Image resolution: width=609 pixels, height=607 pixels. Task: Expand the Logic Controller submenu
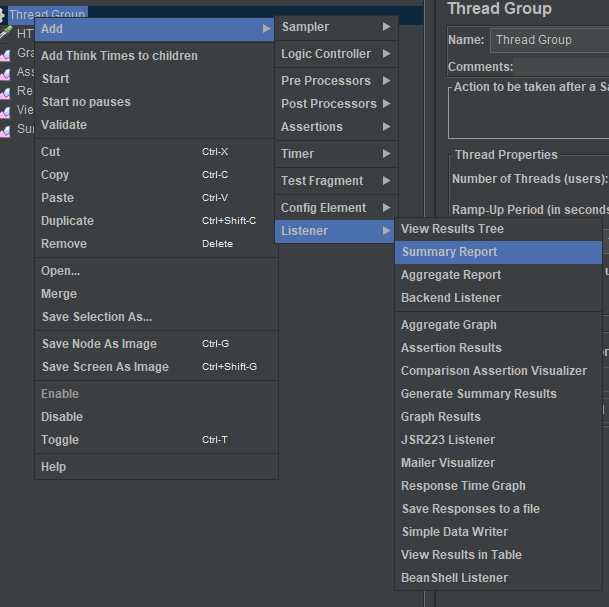[x=336, y=54]
